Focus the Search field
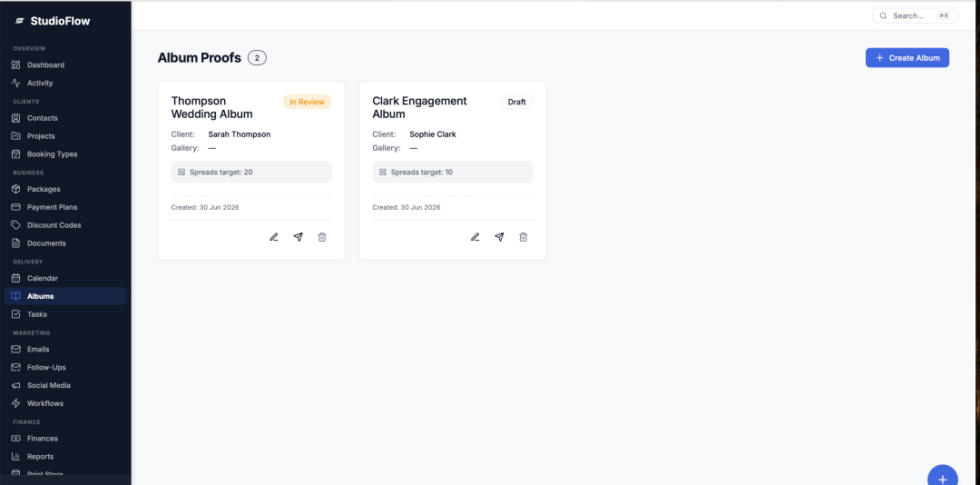The height and width of the screenshot is (485, 980). pyautogui.click(x=915, y=16)
